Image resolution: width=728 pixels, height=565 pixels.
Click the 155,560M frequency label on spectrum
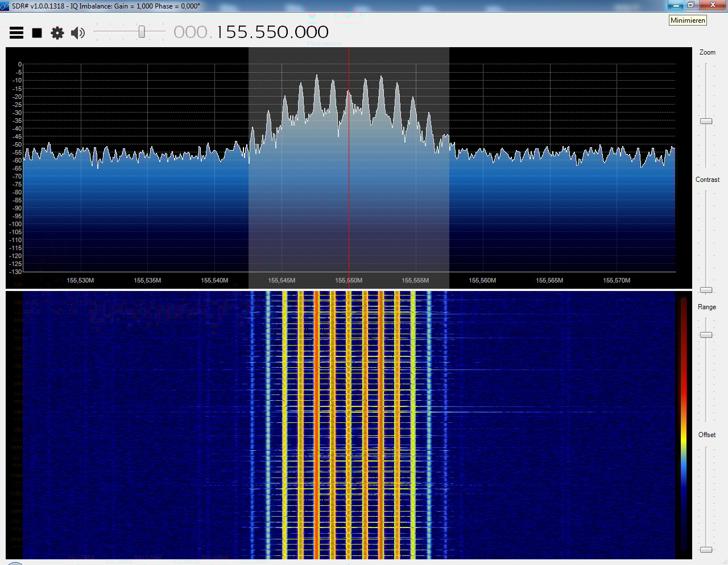pyautogui.click(x=482, y=280)
